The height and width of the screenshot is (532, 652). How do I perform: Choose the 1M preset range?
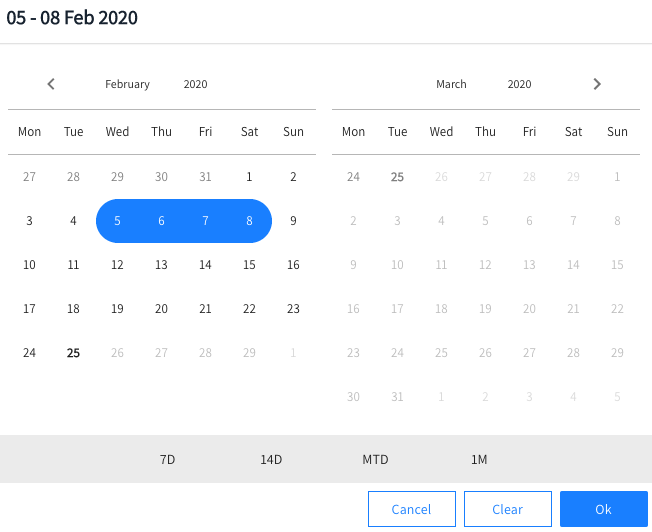tap(479, 459)
